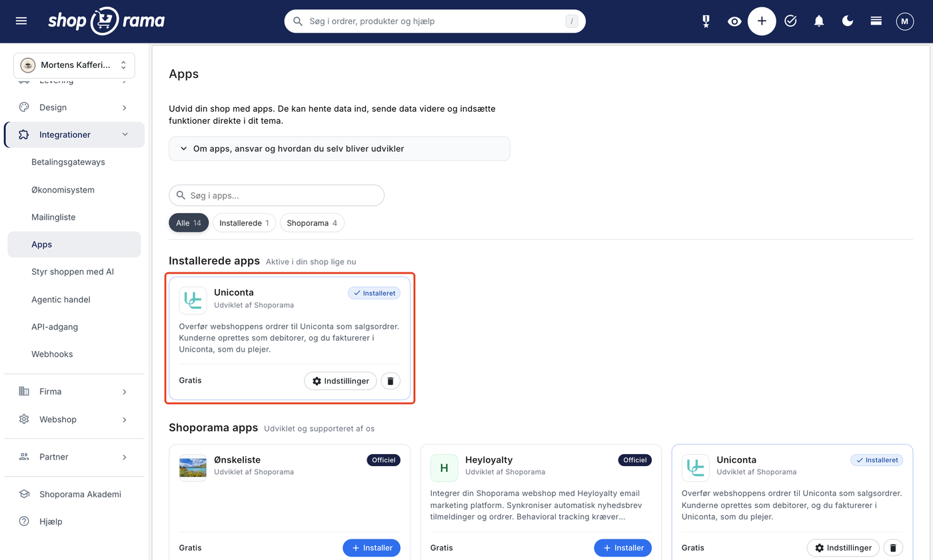Click the Gratis label on the Heyloyalty card
933x560 pixels.
441,548
